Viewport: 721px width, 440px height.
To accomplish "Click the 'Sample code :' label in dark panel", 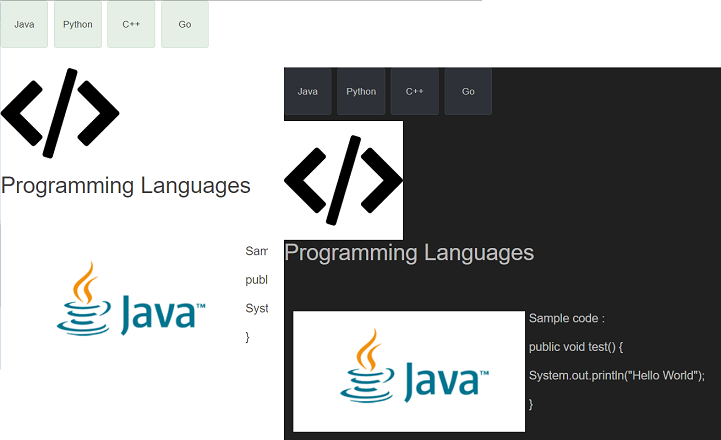I will tap(567, 319).
